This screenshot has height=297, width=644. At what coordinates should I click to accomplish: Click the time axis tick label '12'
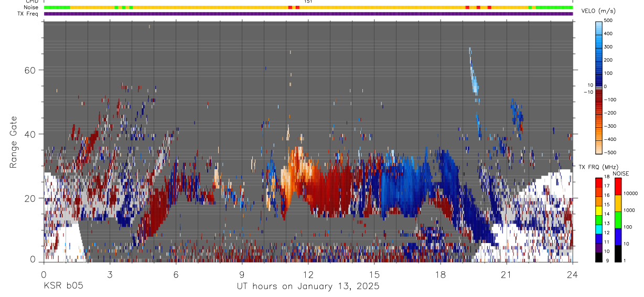click(x=308, y=274)
